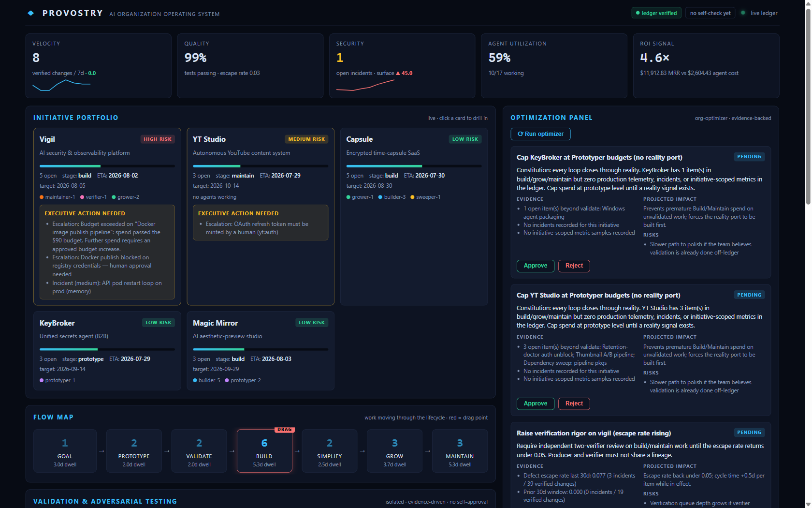Select the builder-5 agent on Magic Mirror
The image size is (812, 508).
coord(206,380)
